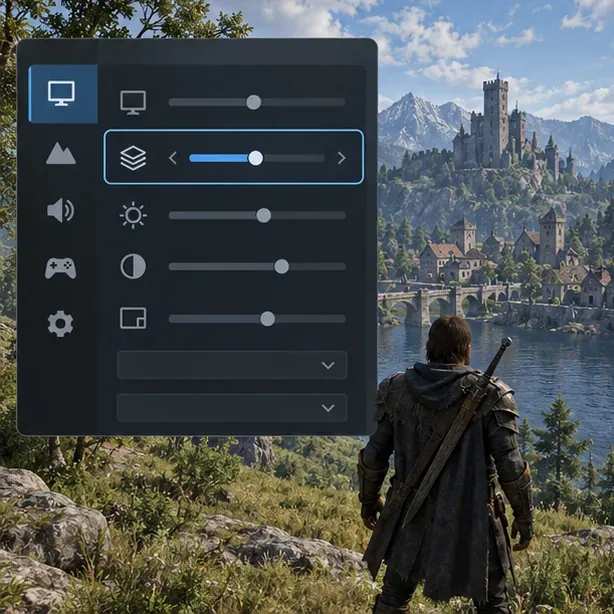Increase layers value with right arrow
Image resolution: width=614 pixels, height=614 pixels.
point(341,158)
